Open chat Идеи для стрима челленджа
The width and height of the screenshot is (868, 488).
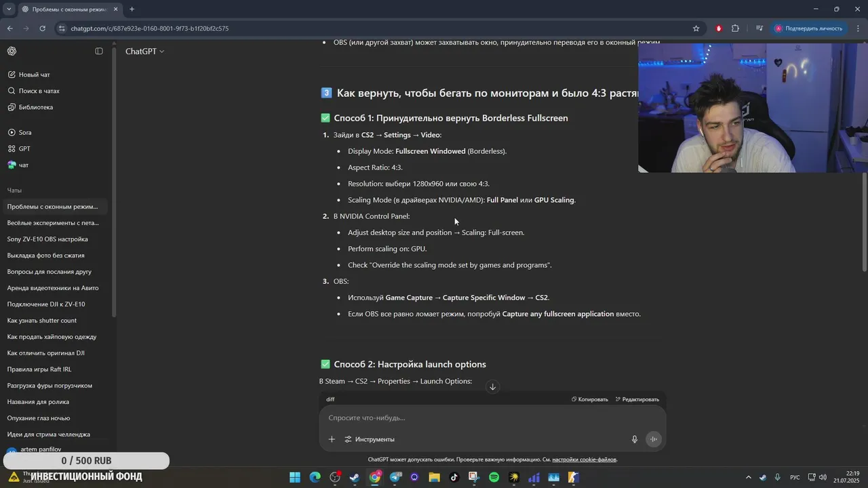49,434
